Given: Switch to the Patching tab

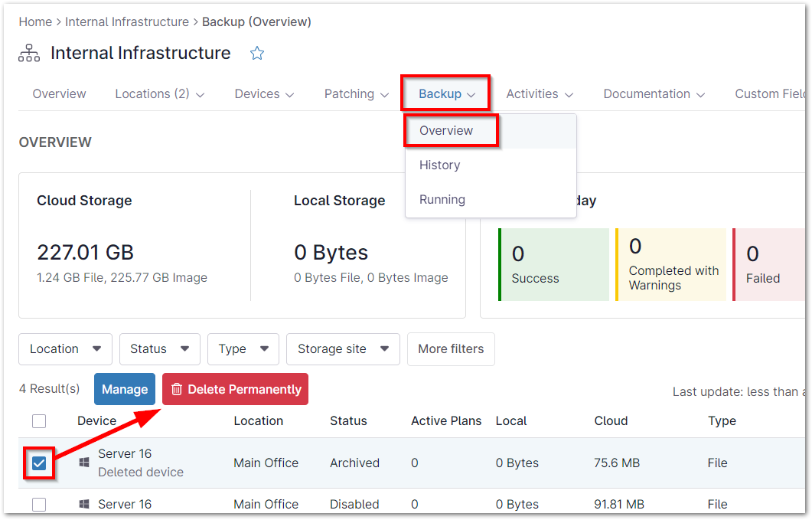Looking at the screenshot, I should (356, 93).
